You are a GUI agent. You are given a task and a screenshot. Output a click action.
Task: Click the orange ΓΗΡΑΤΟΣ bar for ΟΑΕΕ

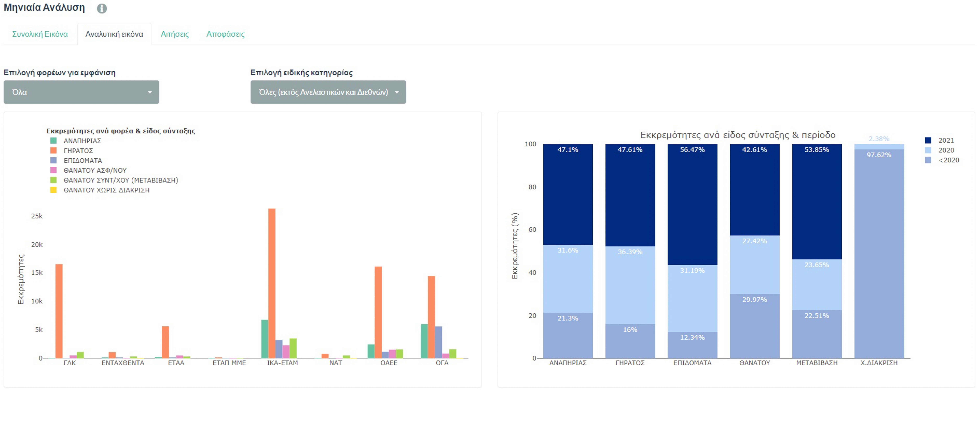(378, 312)
